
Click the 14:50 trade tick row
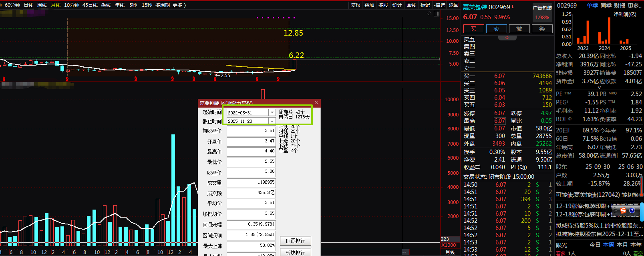[x=507, y=185]
